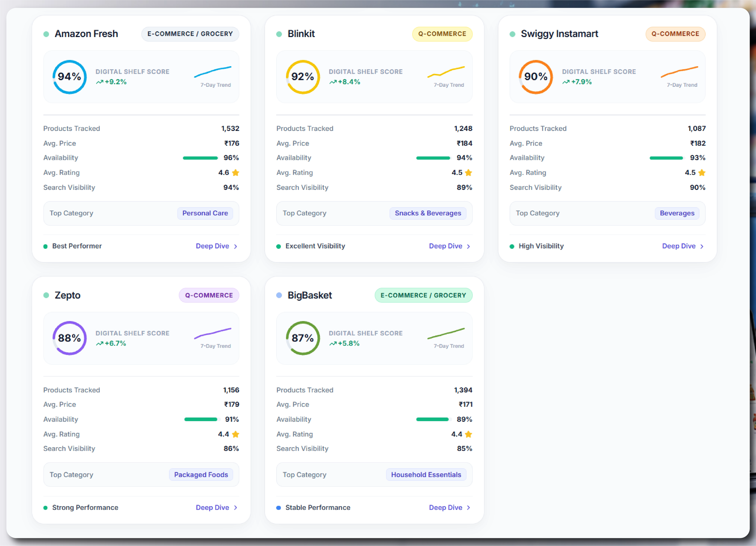756x546 pixels.
Task: Click Blinkit 92% score ring
Action: tap(303, 77)
